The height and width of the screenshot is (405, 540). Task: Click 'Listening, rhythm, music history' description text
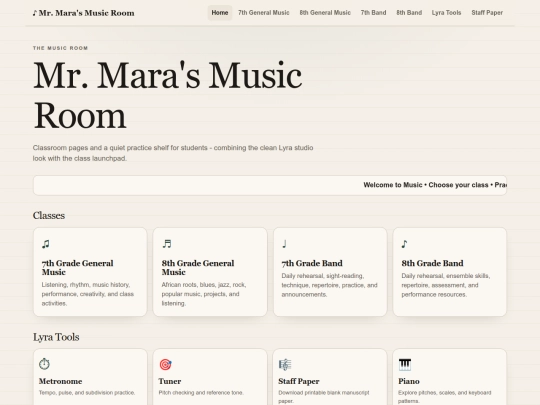[87, 294]
